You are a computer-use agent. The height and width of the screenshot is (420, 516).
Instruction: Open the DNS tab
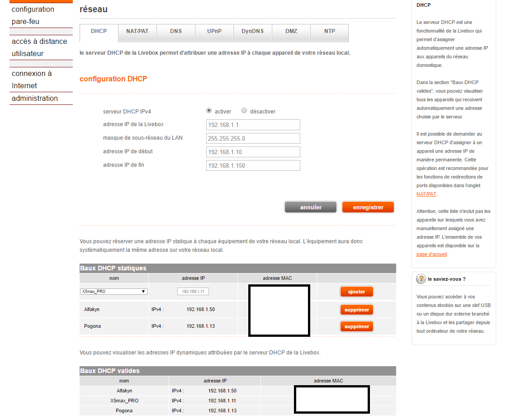(x=176, y=31)
